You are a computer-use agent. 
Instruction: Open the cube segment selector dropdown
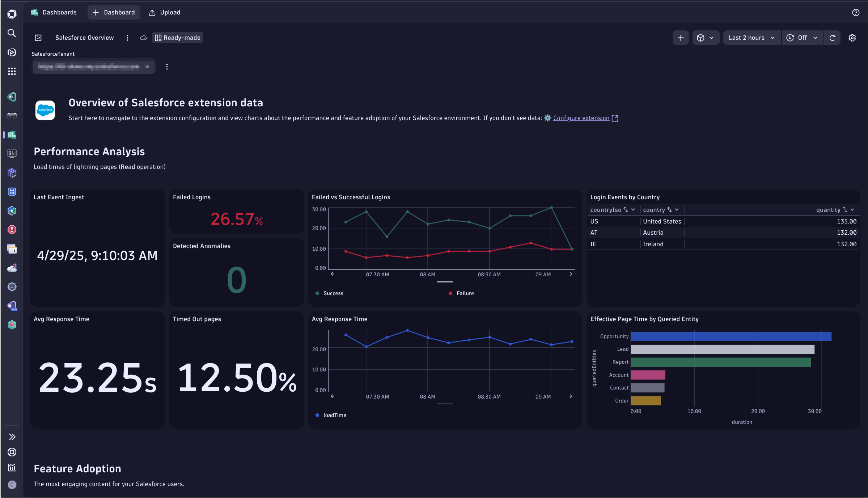click(x=706, y=38)
